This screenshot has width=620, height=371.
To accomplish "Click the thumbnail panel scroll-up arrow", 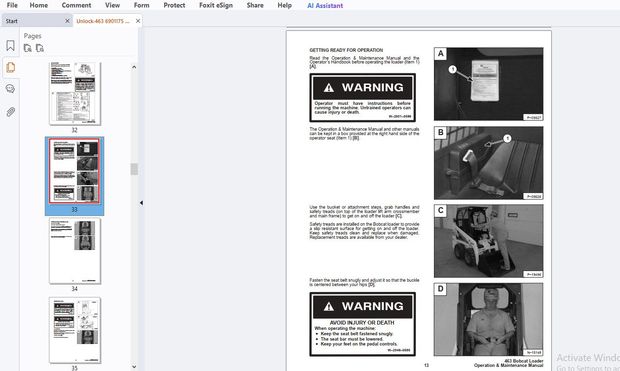I will [134, 67].
